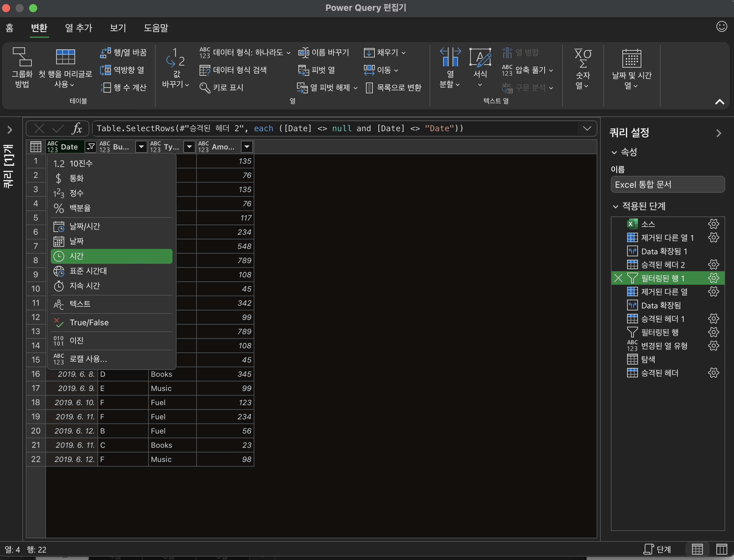734x560 pixels.
Task: Choose 지속 시간 data type
Action: coord(112,286)
